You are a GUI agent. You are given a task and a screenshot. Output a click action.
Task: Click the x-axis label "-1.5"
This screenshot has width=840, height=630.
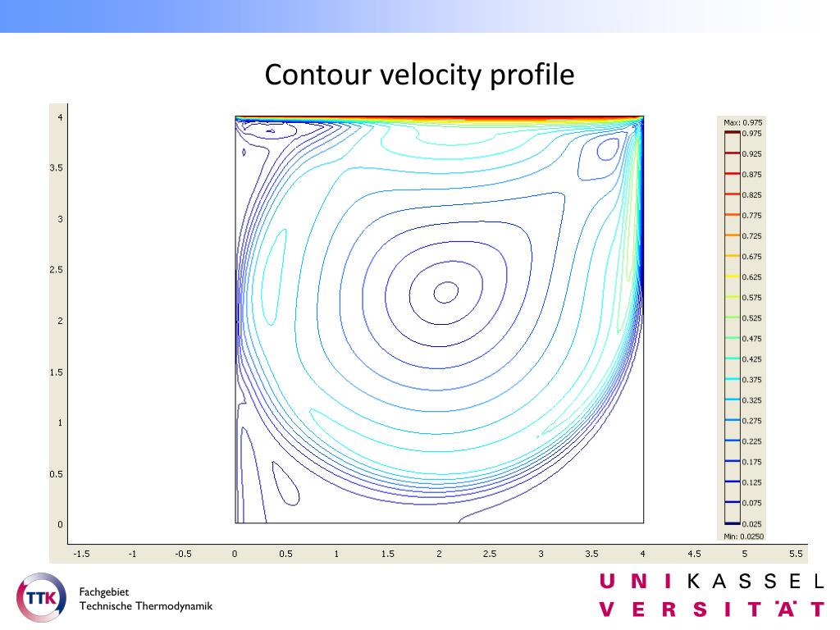(x=81, y=554)
